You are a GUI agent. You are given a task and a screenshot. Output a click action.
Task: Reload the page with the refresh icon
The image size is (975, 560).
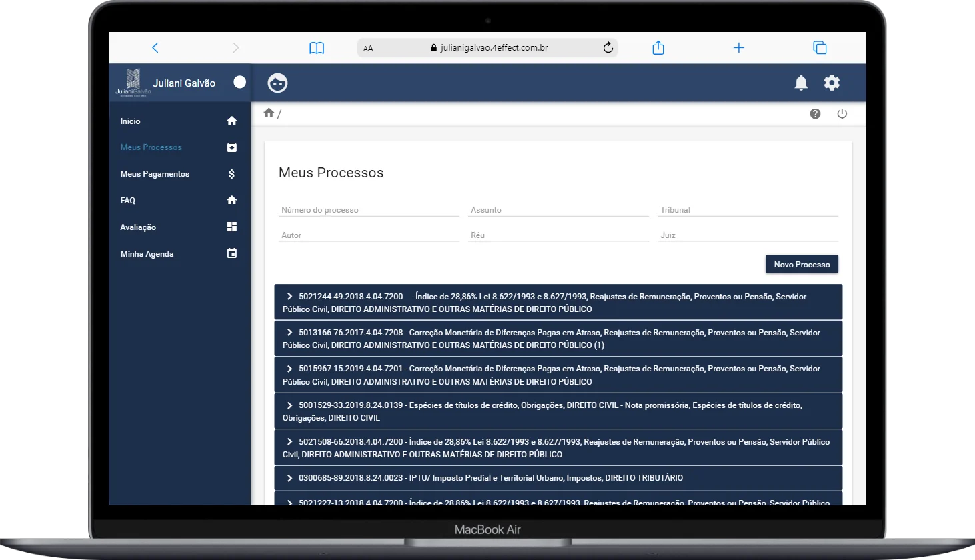click(x=608, y=47)
